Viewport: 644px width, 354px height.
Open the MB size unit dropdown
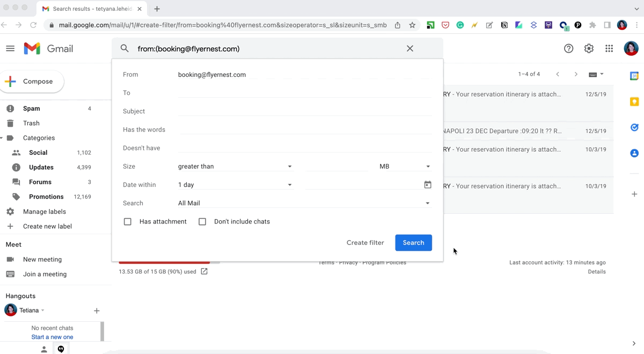[x=405, y=167]
